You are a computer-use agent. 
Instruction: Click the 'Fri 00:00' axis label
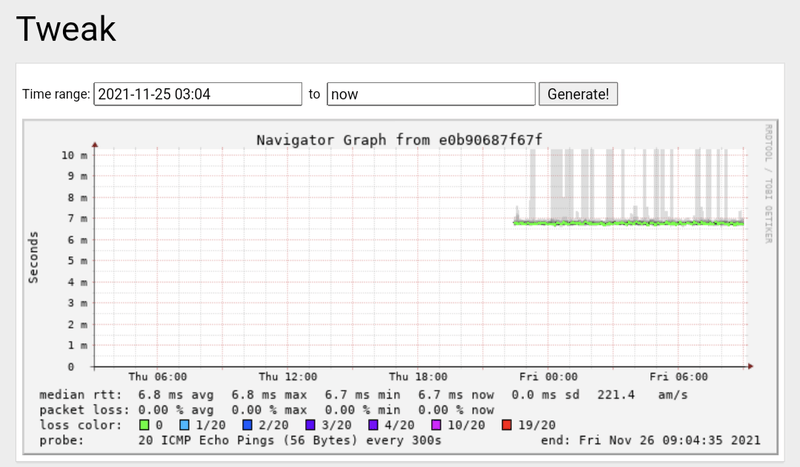(548, 377)
